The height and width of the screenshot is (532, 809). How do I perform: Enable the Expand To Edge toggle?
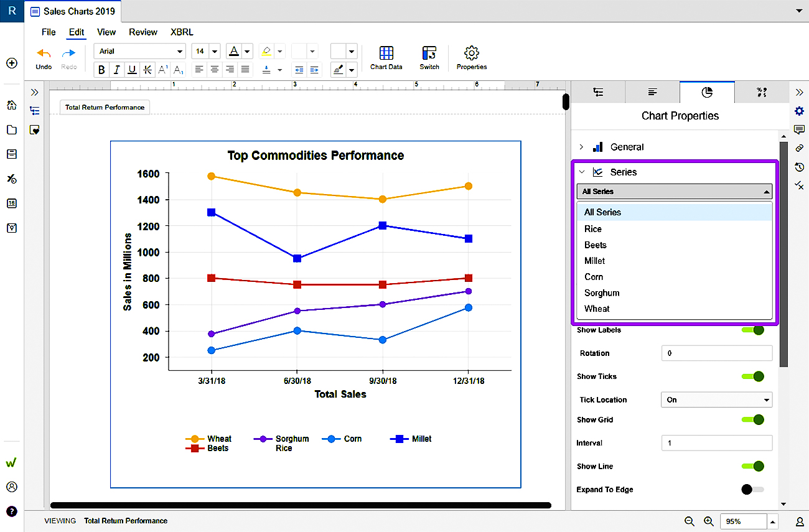(752, 490)
